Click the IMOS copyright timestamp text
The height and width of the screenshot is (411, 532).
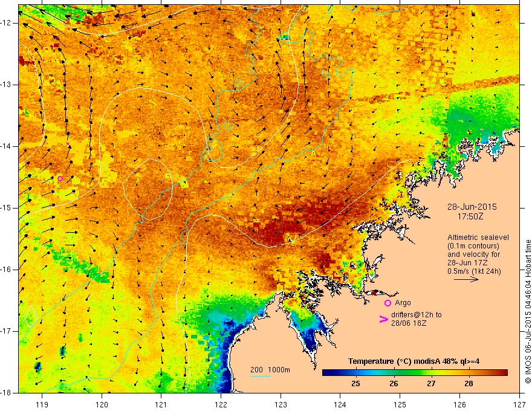tap(528, 312)
